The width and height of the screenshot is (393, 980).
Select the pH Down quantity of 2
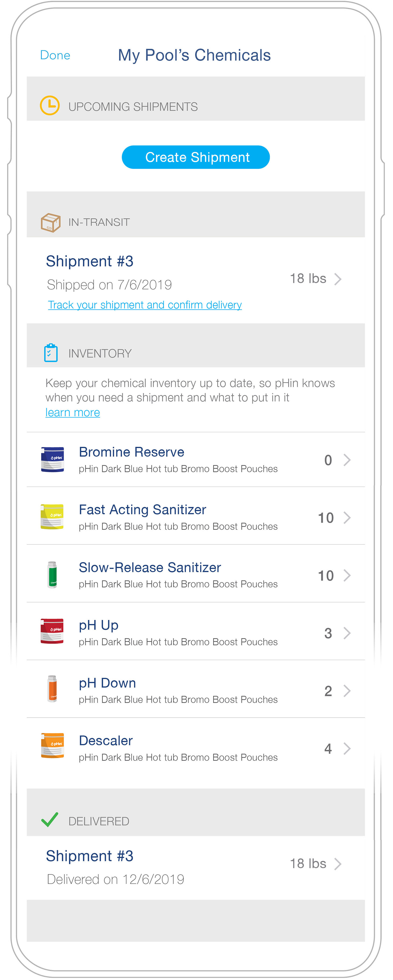coord(328,691)
